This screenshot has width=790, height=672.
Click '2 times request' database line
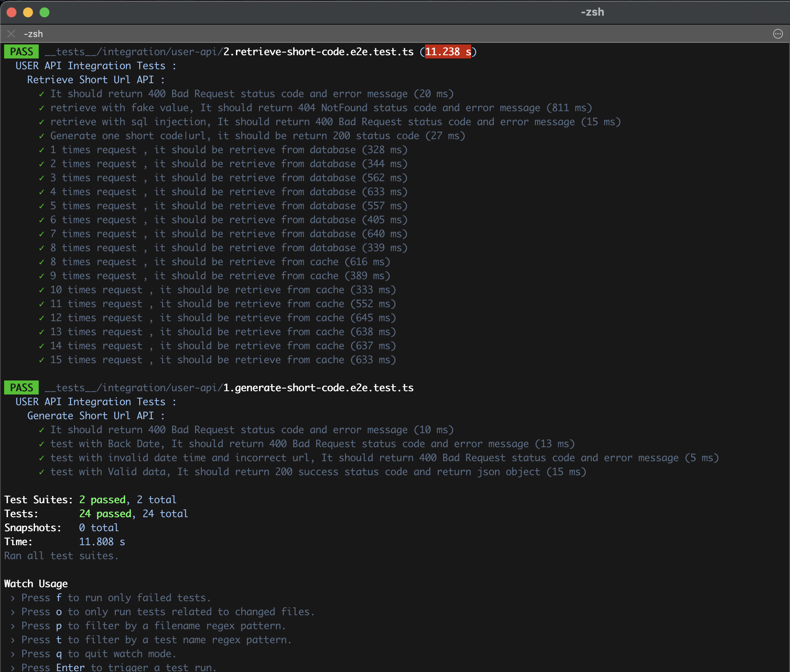click(x=223, y=163)
